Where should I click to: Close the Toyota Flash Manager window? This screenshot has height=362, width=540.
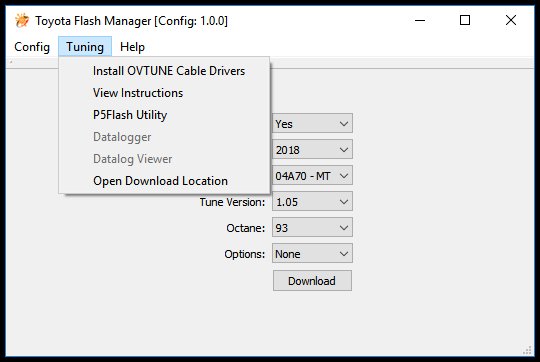(511, 20)
